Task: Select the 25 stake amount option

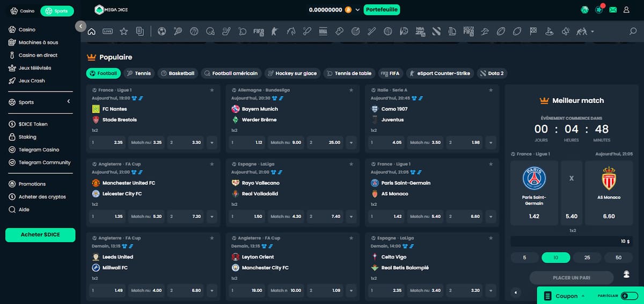Action: coord(587,258)
